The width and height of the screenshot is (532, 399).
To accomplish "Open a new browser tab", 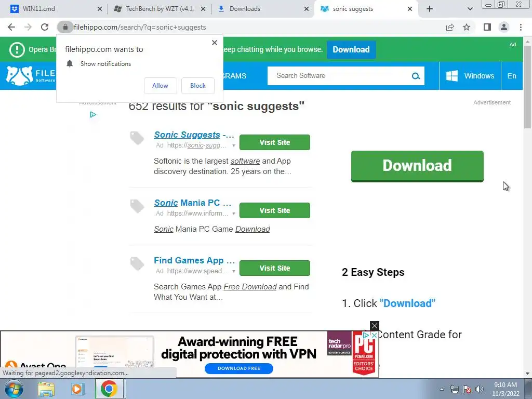I will click(x=430, y=9).
